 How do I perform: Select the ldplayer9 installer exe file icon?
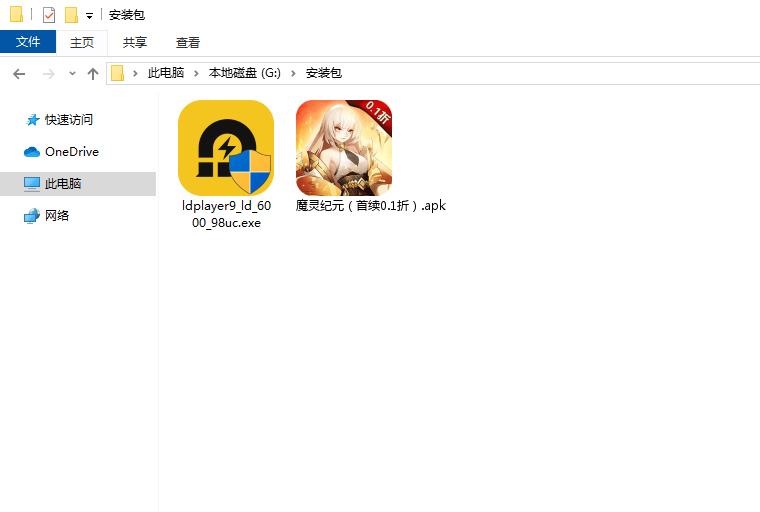point(225,148)
